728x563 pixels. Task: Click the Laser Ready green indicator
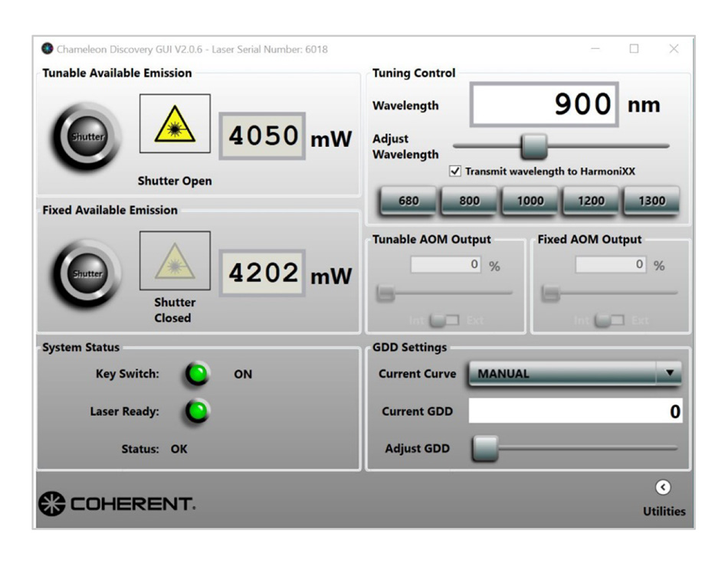point(198,412)
